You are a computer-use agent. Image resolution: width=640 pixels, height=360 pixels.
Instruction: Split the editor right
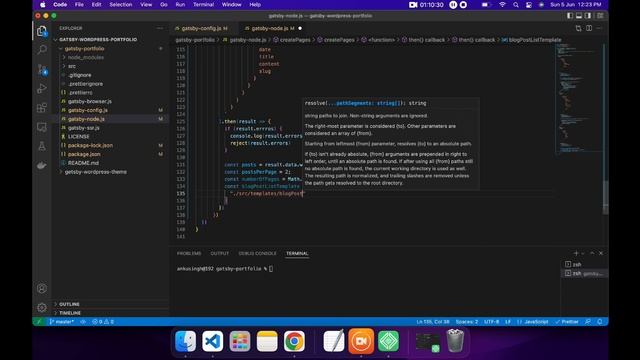pos(589,28)
